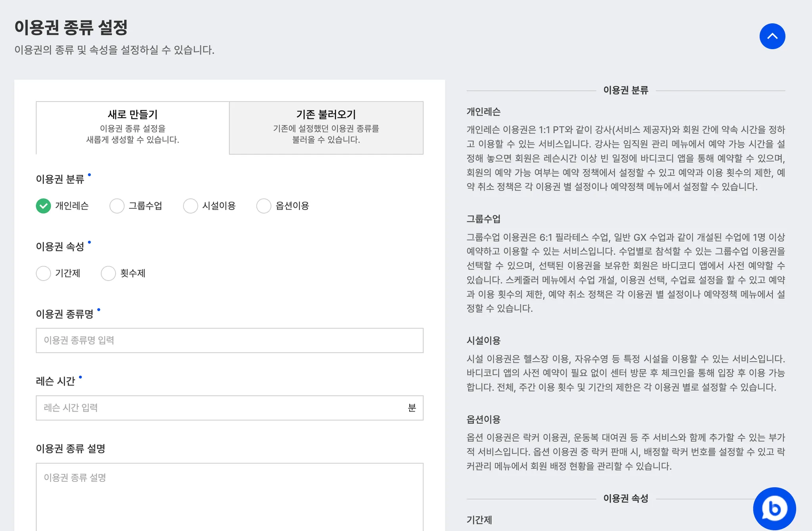Click the 분 unit label in lesson field
This screenshot has height=531, width=812.
click(x=412, y=408)
